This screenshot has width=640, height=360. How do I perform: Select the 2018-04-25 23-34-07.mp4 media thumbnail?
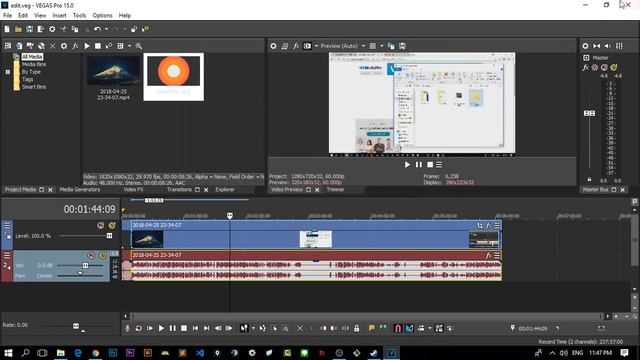click(113, 78)
